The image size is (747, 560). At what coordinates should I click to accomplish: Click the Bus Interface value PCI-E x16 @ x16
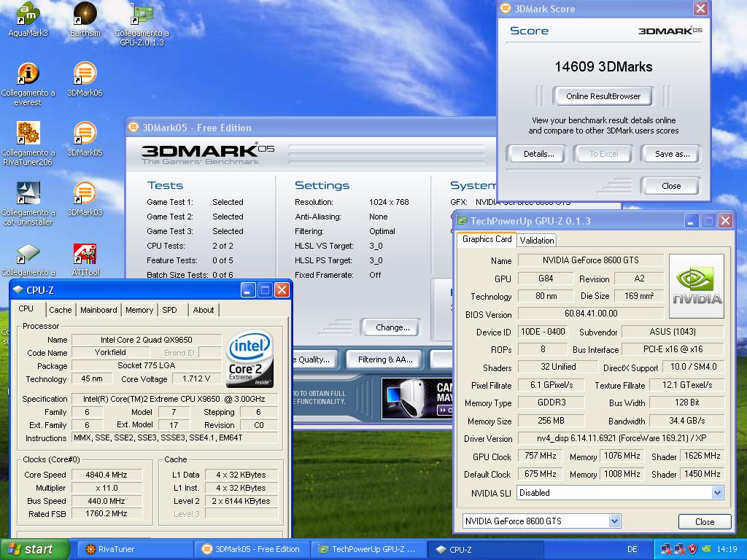[x=673, y=349]
